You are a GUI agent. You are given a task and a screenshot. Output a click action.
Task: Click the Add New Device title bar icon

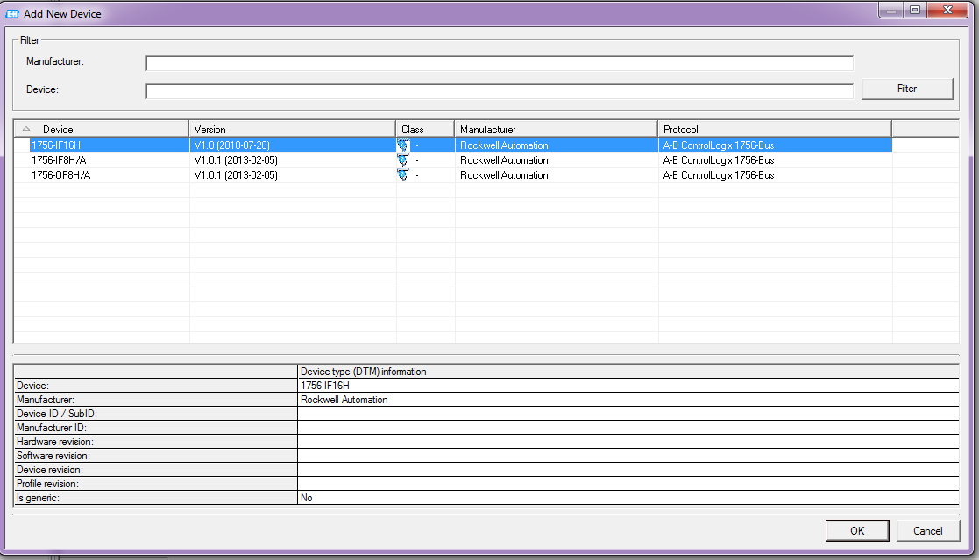click(13, 13)
